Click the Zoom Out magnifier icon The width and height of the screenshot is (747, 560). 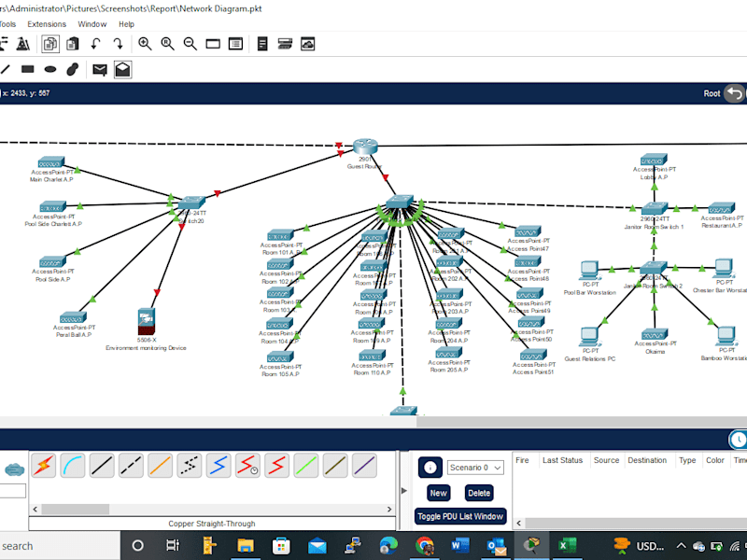pos(190,44)
